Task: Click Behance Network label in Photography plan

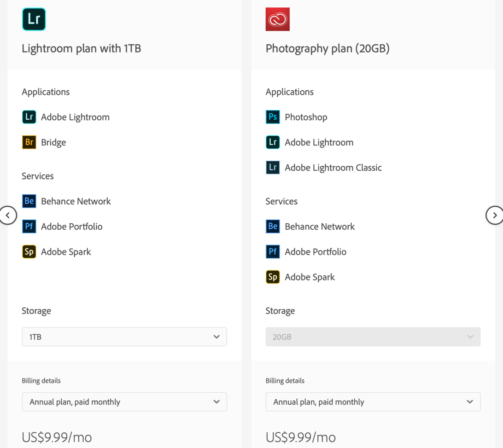Action: (x=320, y=227)
